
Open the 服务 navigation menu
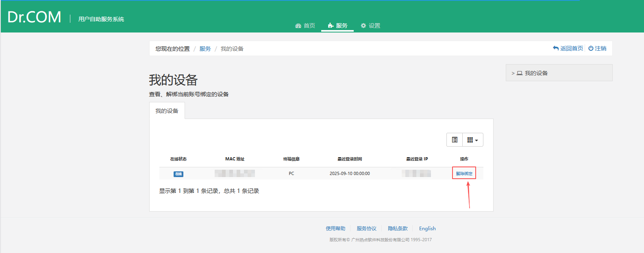tap(337, 26)
